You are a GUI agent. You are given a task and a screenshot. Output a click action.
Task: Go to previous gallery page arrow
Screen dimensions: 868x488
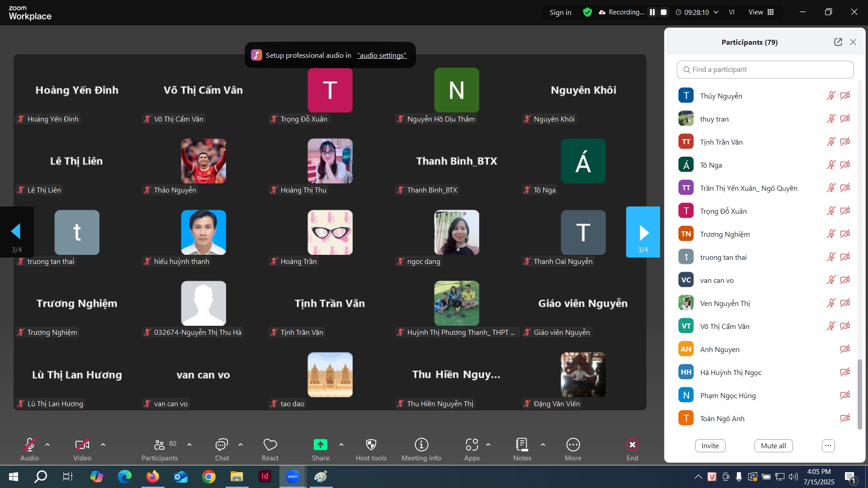tap(17, 232)
